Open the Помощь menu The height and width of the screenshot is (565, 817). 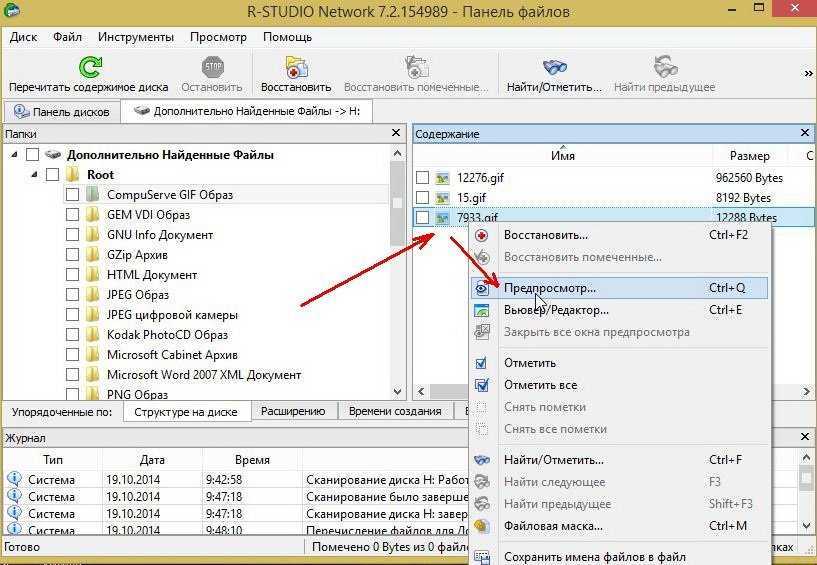pos(288,37)
